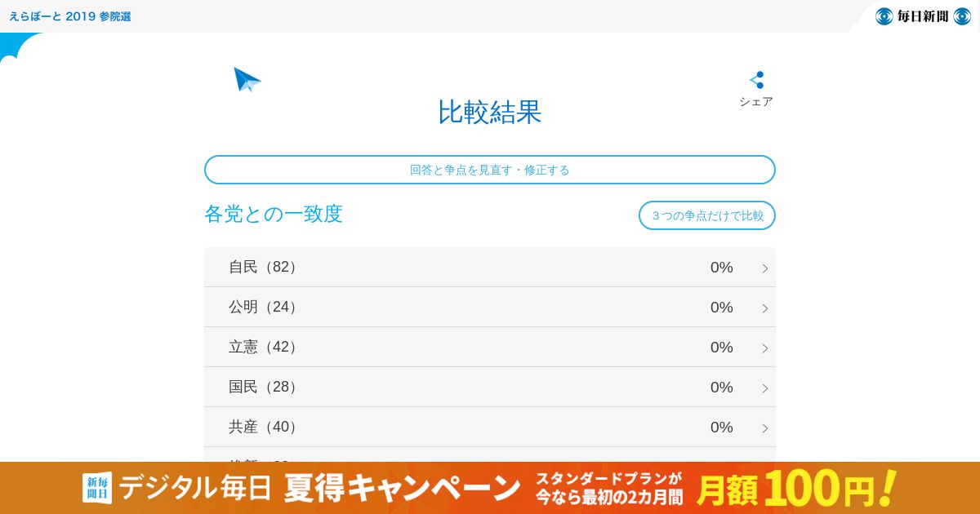Expand the 共産（40） row chevron
Screen dimensions: 980x514
tap(764, 428)
